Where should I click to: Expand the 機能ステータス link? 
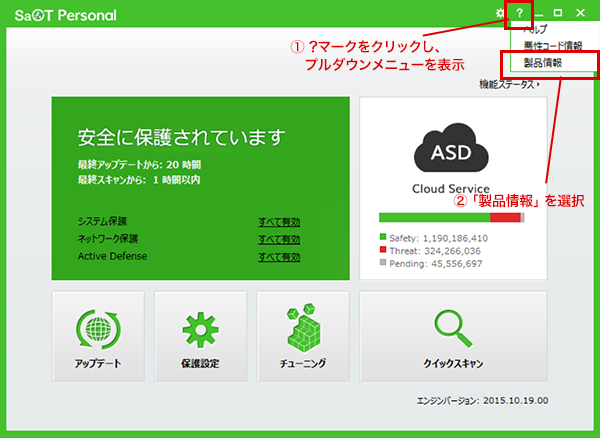click(x=509, y=85)
